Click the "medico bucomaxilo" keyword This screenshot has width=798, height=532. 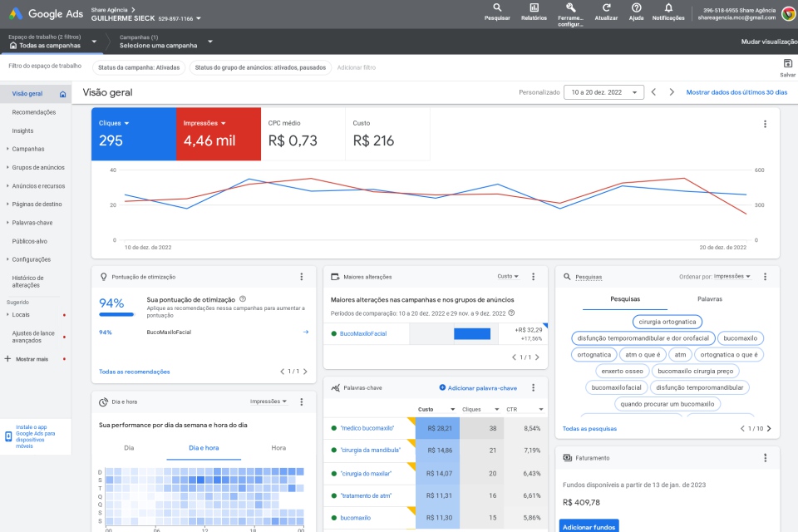(367, 429)
